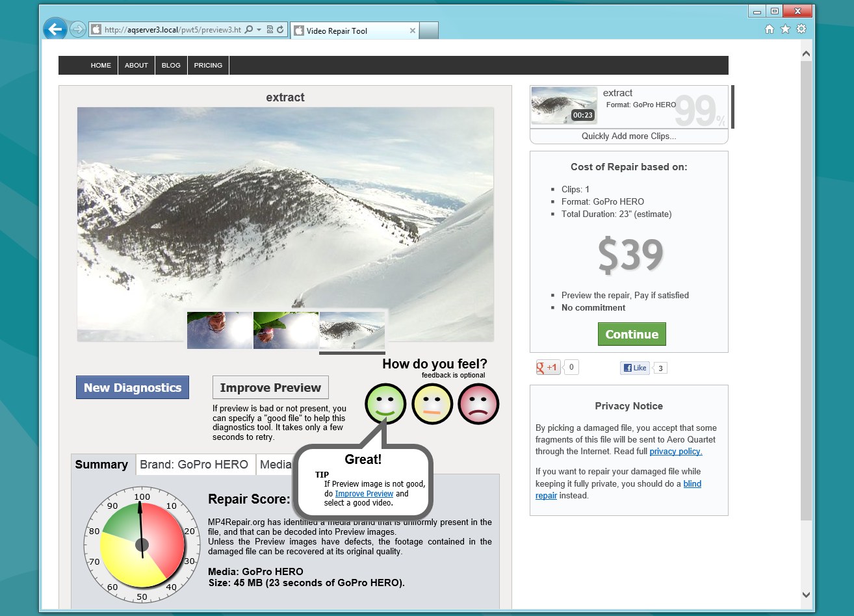
Task: Click the 'Media: GoPro HERO' summary line
Action: tap(255, 572)
